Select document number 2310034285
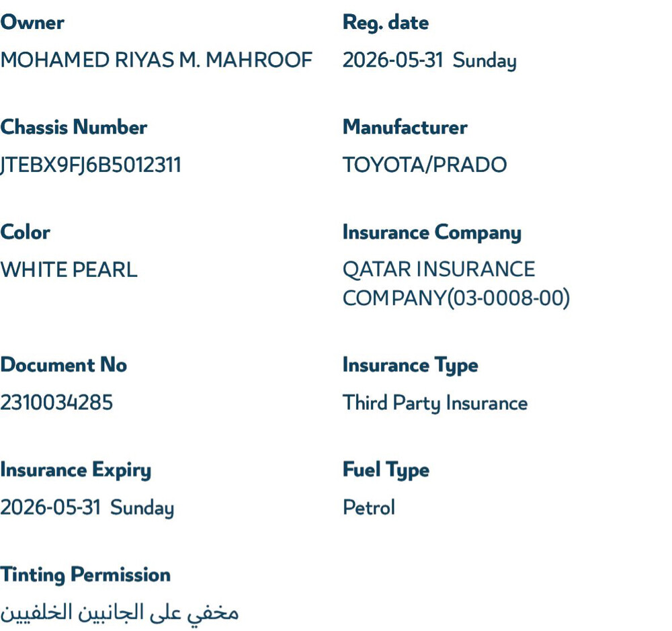The height and width of the screenshot is (631, 672). click(x=56, y=403)
